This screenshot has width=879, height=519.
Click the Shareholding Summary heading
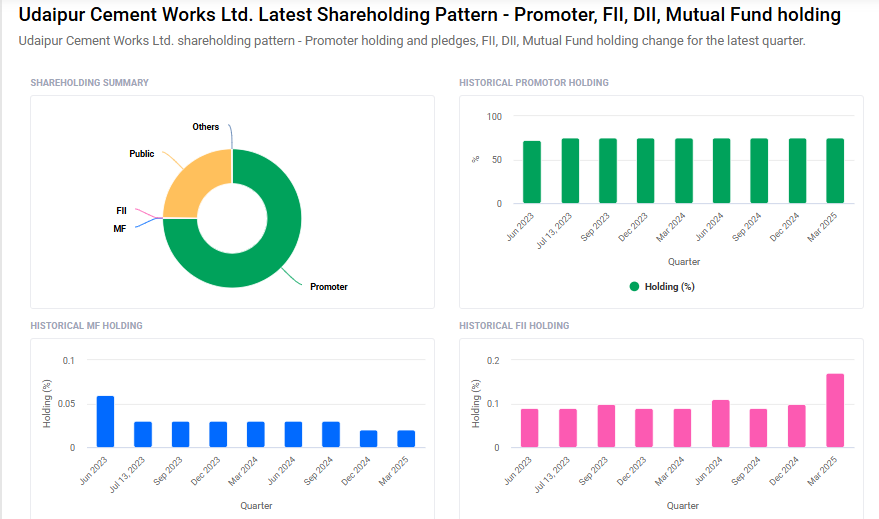89,83
